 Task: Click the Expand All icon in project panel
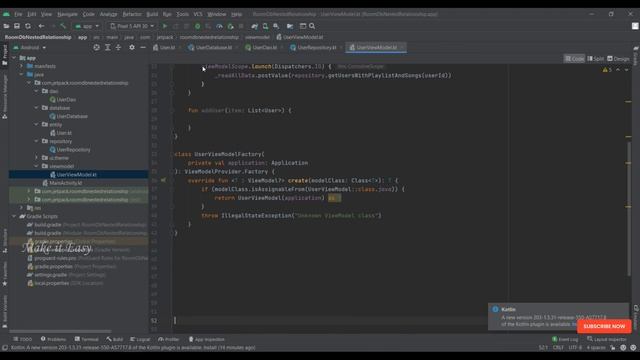(108, 47)
